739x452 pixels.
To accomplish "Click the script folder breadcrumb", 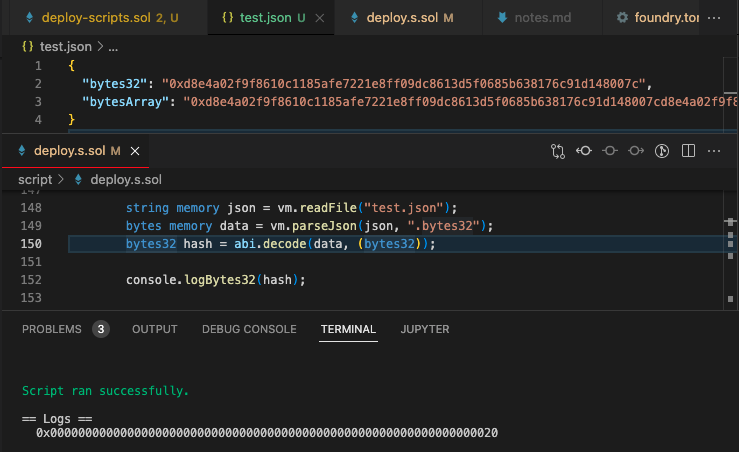I will click(35, 180).
